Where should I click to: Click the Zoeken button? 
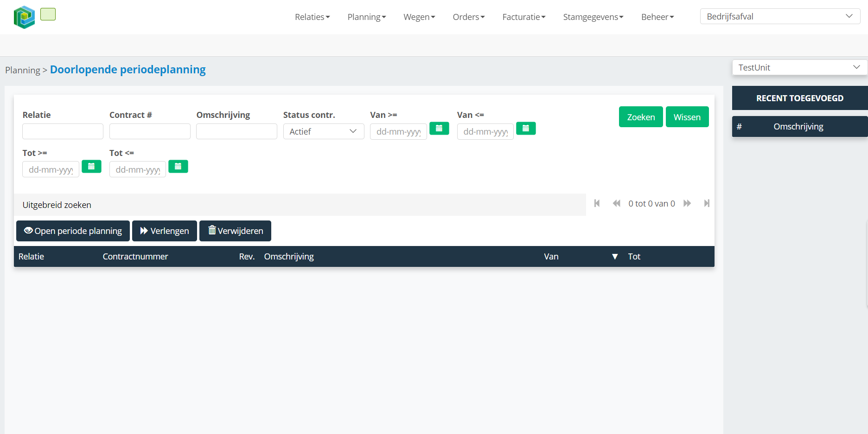click(641, 117)
